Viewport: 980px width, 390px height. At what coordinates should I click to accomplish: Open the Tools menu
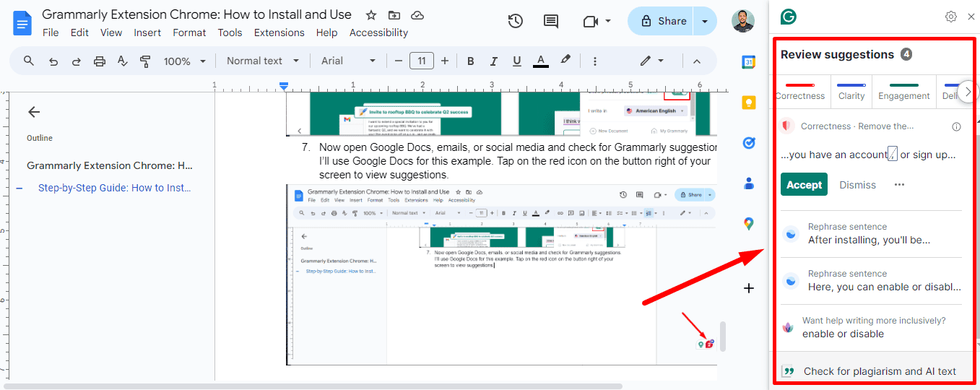click(x=230, y=32)
